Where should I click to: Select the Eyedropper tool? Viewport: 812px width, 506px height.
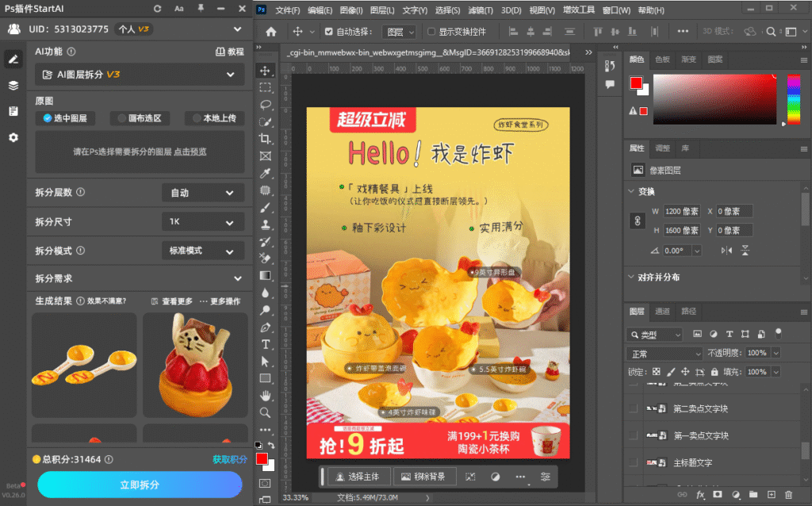(x=265, y=173)
